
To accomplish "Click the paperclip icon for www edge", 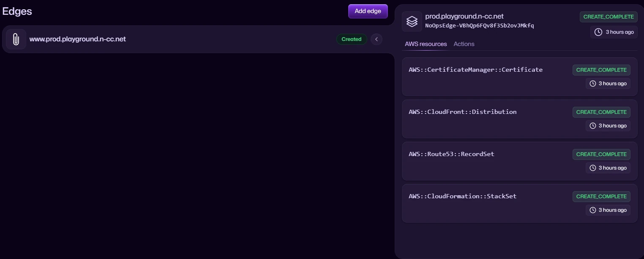I will [16, 39].
